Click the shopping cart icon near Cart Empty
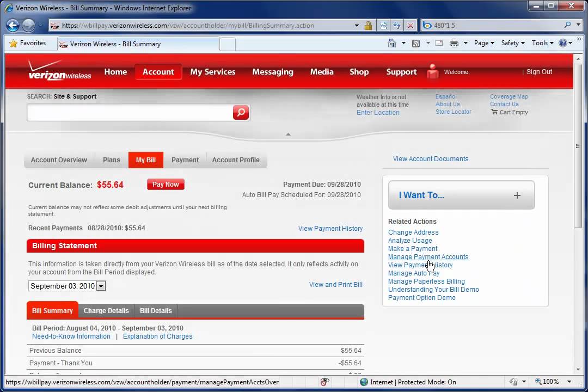Image resolution: width=588 pixels, height=392 pixels. (494, 112)
